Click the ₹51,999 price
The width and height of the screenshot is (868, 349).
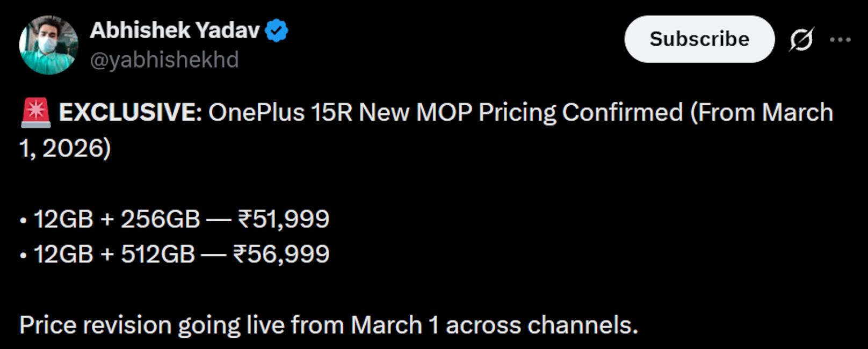click(284, 219)
